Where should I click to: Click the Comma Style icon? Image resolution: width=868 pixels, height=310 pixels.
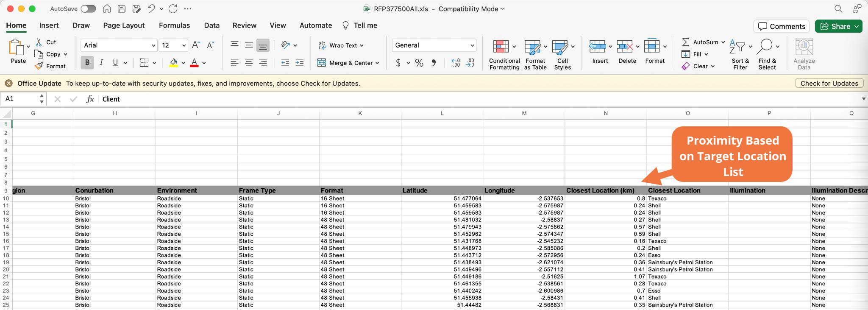434,63
